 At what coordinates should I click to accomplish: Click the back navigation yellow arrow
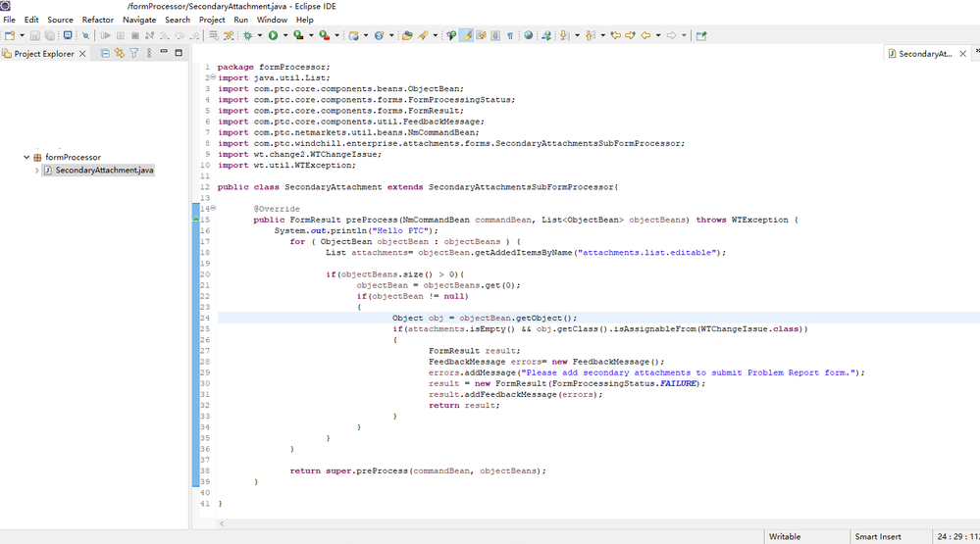coord(645,35)
